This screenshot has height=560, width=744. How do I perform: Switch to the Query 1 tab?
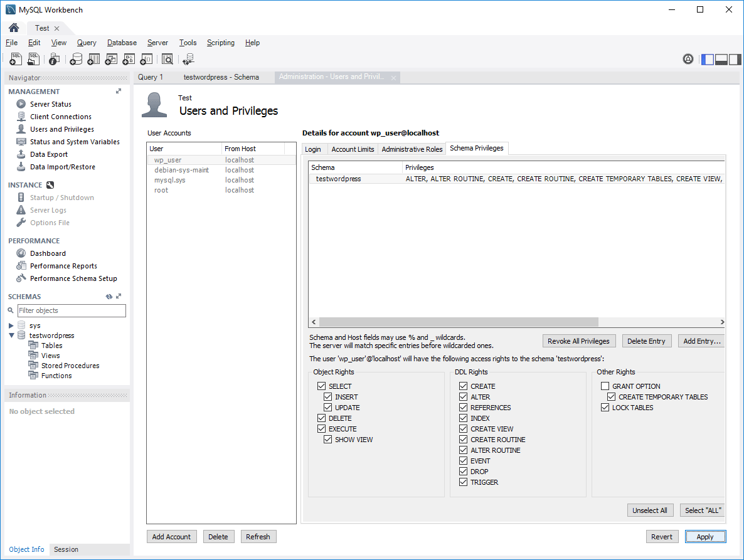[151, 77]
